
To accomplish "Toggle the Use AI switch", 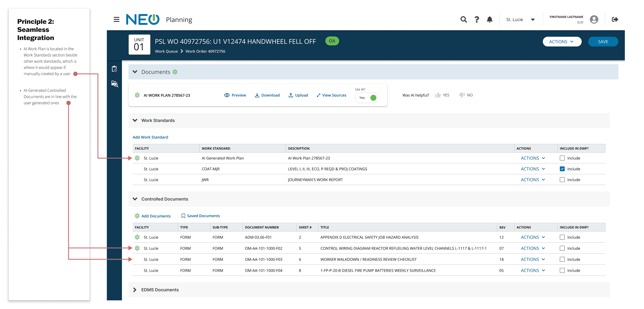I will [367, 98].
